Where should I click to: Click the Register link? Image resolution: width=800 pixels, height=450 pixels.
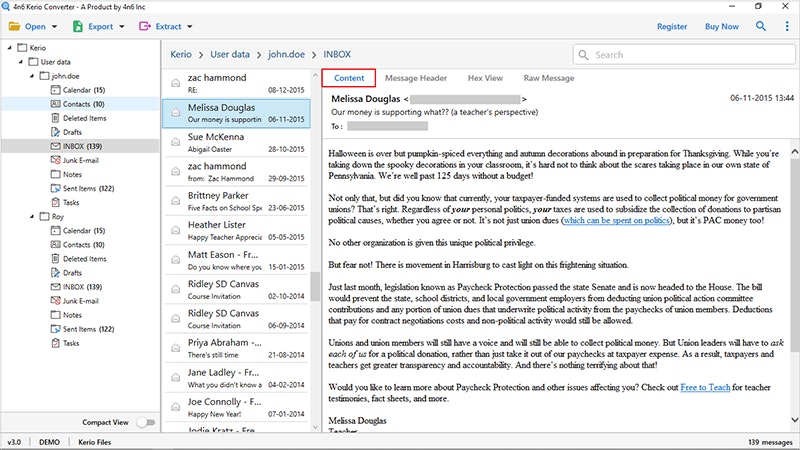672,27
